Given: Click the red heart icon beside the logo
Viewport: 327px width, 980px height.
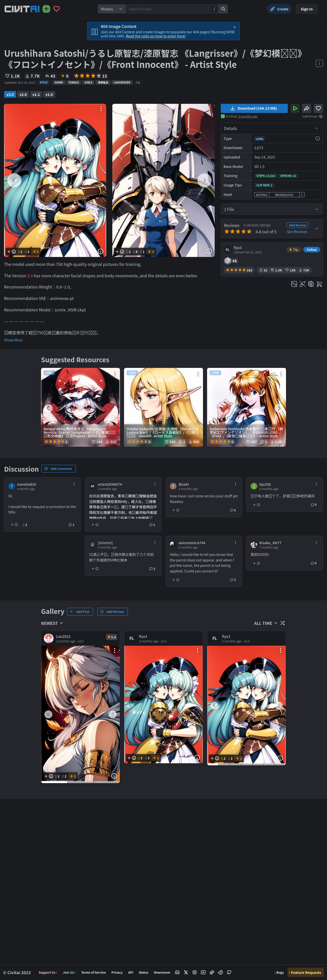Looking at the screenshot, I should pyautogui.click(x=57, y=9).
